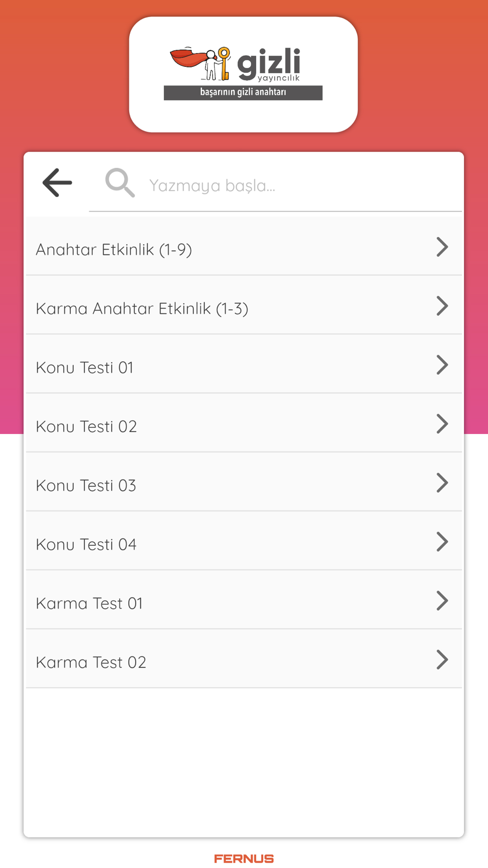Viewport: 488px width, 868px height.
Task: Choose Karma Test 01 label
Action: coord(89,603)
